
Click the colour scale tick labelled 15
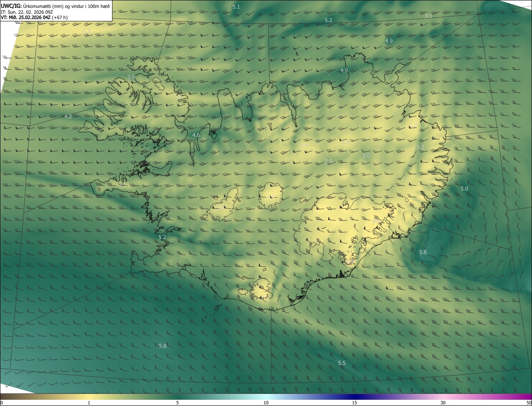[355, 403]
